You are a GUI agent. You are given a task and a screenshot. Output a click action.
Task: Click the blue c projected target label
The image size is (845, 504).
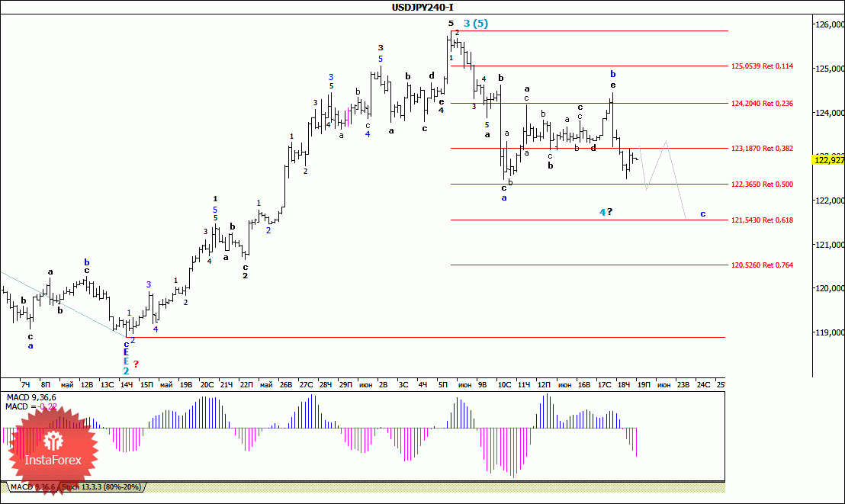click(702, 214)
